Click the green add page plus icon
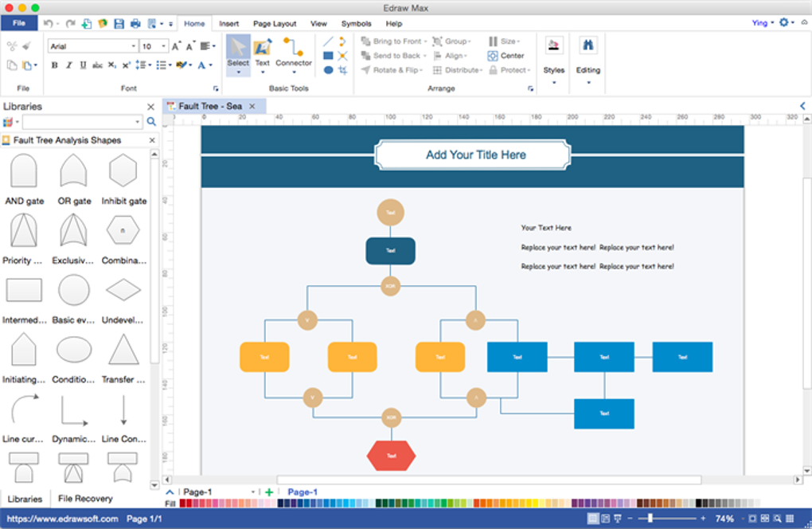The height and width of the screenshot is (529, 812). pos(269,492)
